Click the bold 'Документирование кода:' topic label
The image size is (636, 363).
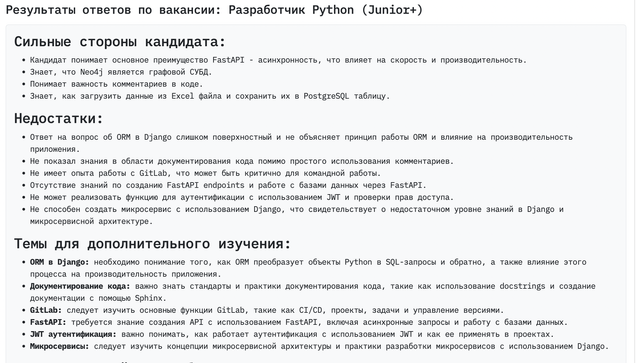click(x=80, y=286)
